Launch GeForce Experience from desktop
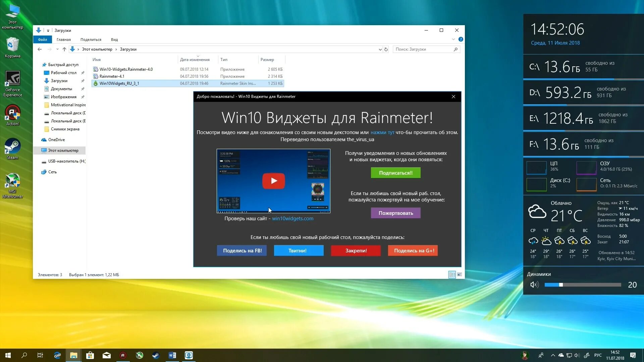The image size is (644, 362). (12, 84)
